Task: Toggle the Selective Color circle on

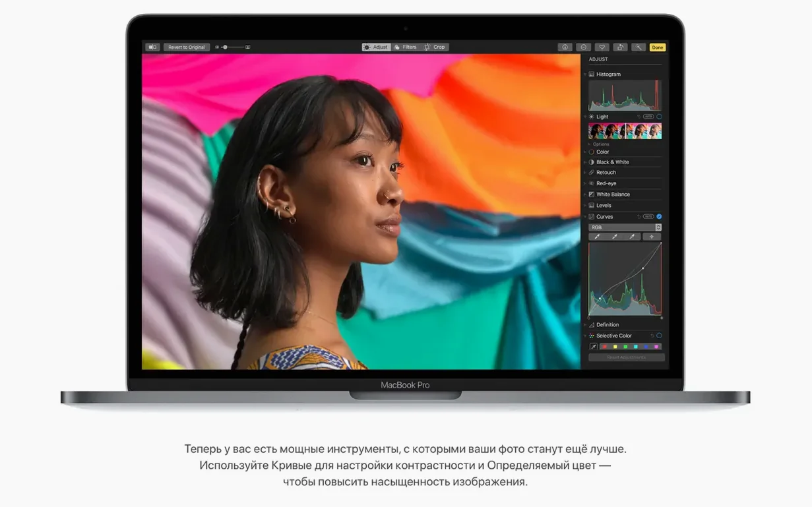Action: coord(659,336)
